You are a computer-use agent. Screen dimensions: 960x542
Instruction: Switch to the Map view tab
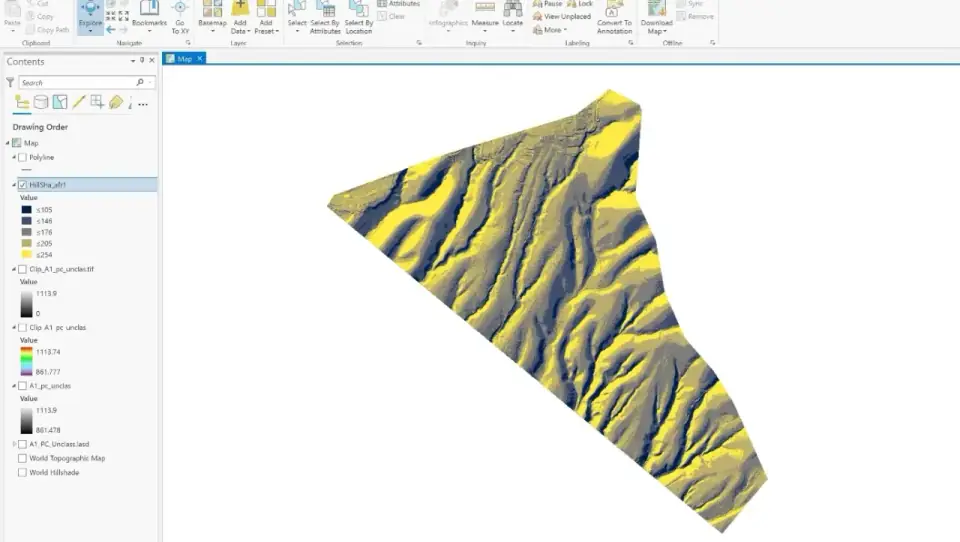click(184, 59)
